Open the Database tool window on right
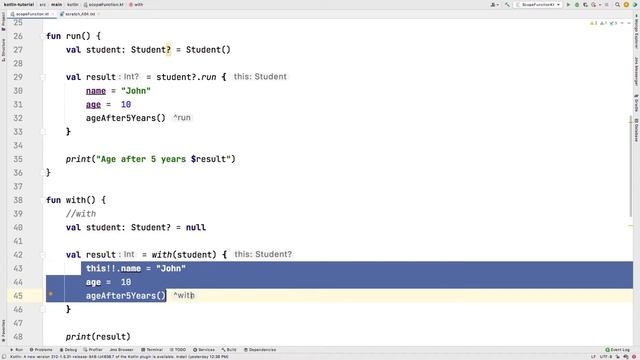 point(636,130)
